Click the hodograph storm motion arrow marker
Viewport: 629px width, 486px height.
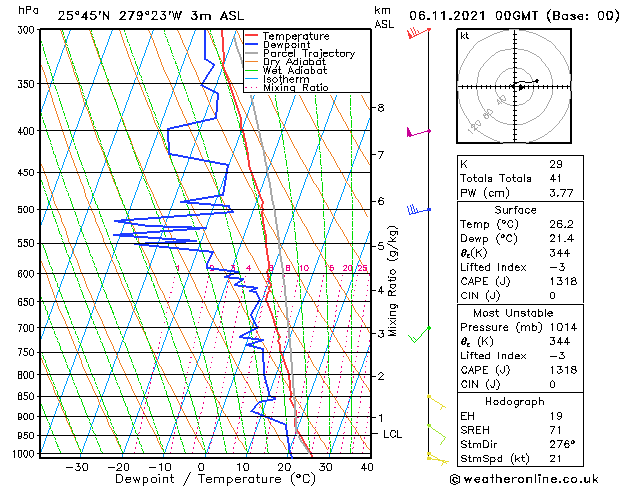click(x=521, y=87)
